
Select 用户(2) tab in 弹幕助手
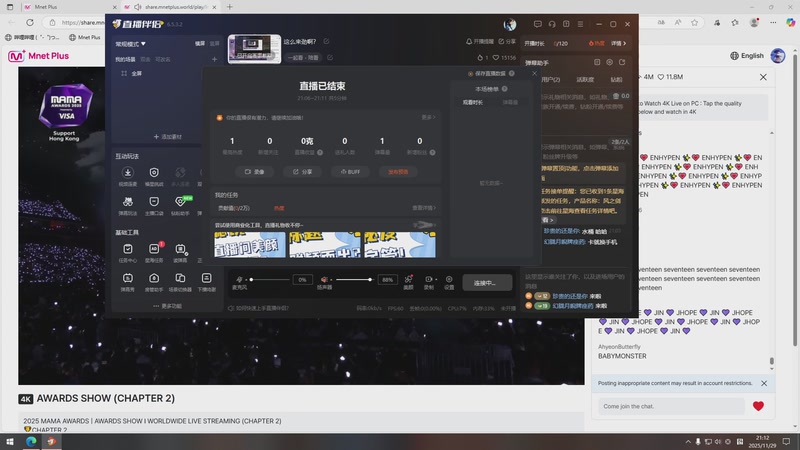[x=551, y=80]
